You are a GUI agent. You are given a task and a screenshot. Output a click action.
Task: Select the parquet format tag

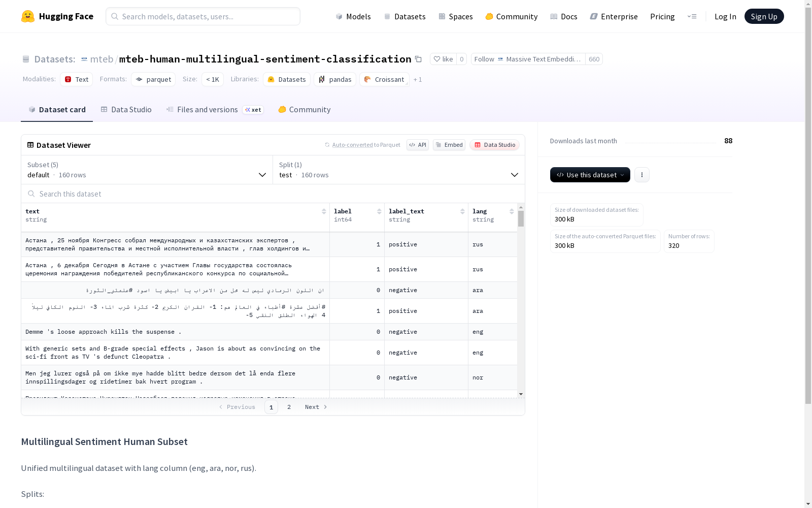tap(153, 79)
